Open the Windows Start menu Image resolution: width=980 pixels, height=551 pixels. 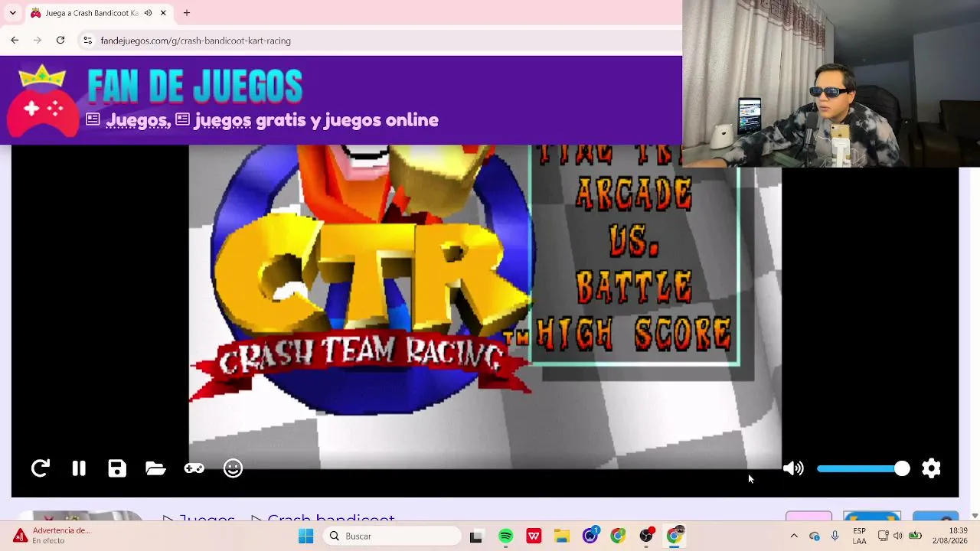click(305, 536)
